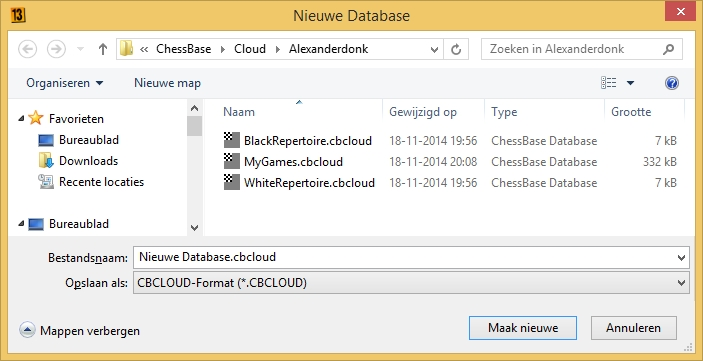
Task: Select Bureaublad under Favorieten
Action: coord(89,140)
